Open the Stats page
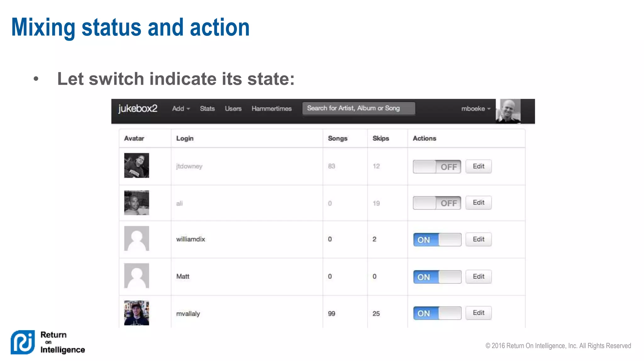The height and width of the screenshot is (361, 644). tap(207, 109)
